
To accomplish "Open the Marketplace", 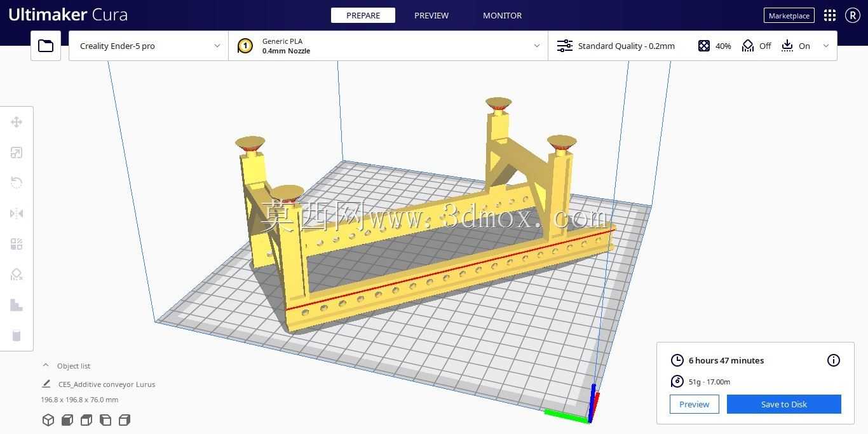I will point(789,15).
